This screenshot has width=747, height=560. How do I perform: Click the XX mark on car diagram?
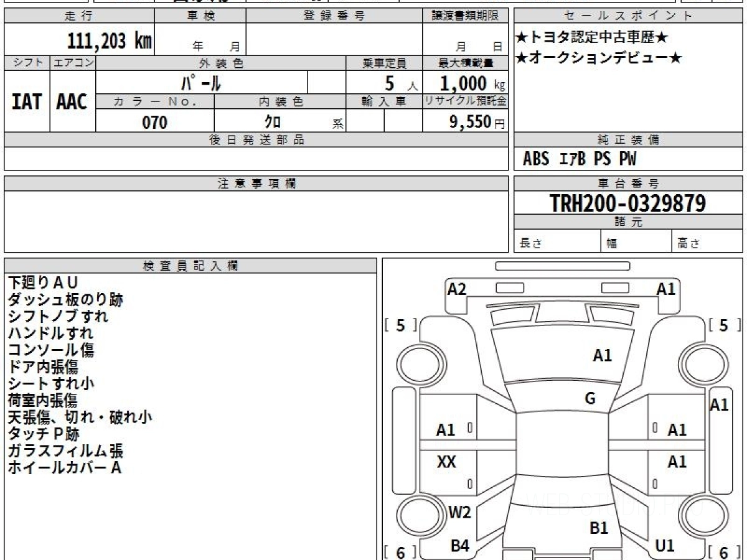click(x=446, y=462)
